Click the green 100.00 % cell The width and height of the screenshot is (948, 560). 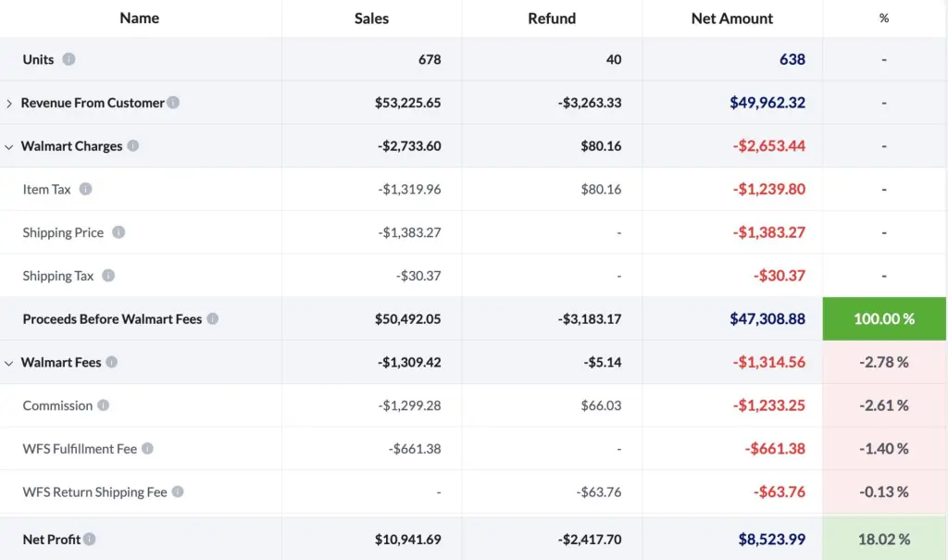884,318
